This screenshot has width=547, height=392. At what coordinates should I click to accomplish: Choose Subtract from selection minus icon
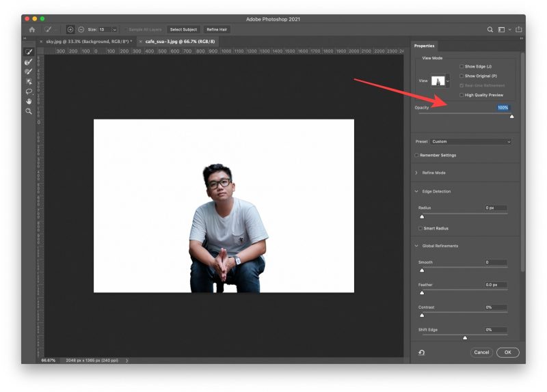tap(81, 29)
